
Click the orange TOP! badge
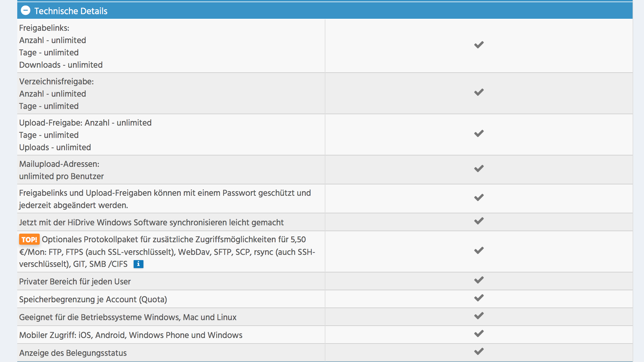pyautogui.click(x=29, y=239)
